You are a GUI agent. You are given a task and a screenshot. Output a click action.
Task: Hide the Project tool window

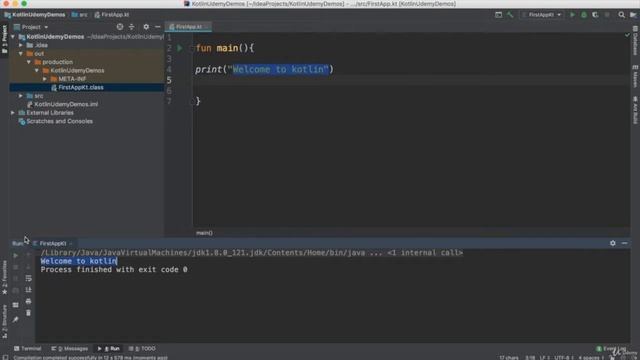(x=158, y=27)
